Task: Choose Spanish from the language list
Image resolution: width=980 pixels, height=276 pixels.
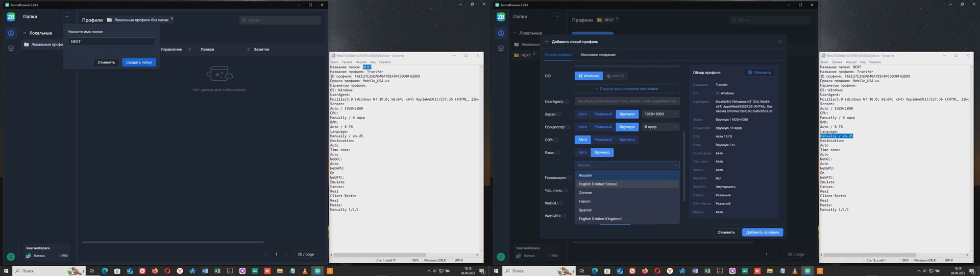Action: 627,210
